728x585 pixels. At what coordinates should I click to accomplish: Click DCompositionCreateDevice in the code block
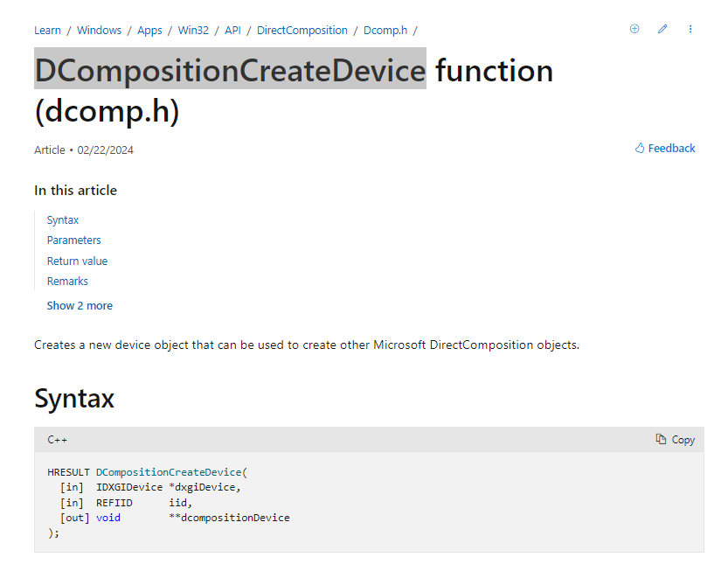(x=169, y=472)
